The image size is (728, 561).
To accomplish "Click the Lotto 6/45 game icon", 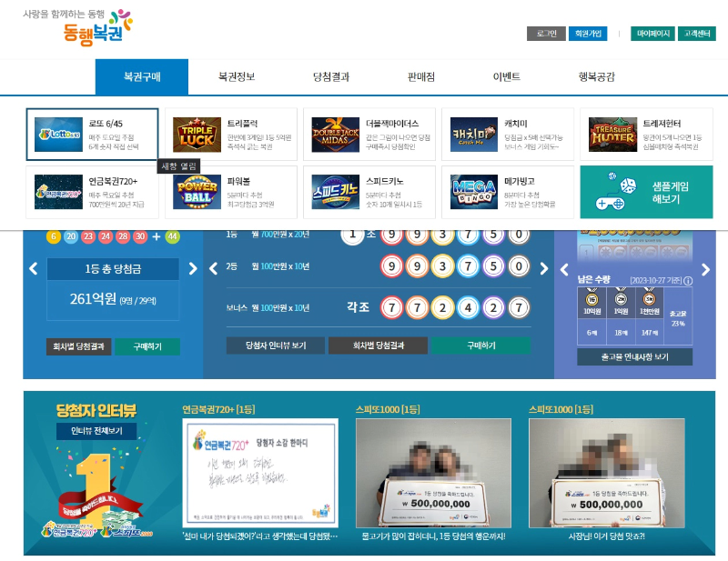I will [58, 135].
